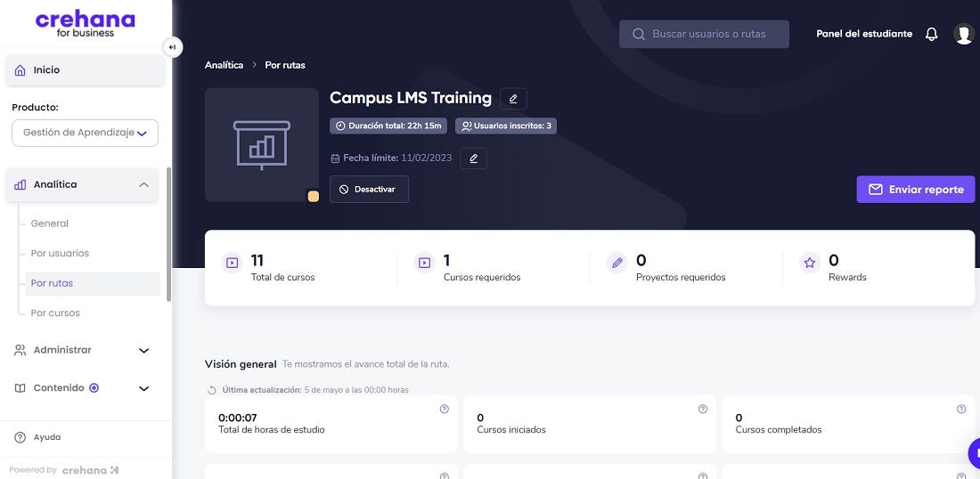
Task: Click the 11 Total de cursos count
Action: click(x=257, y=260)
